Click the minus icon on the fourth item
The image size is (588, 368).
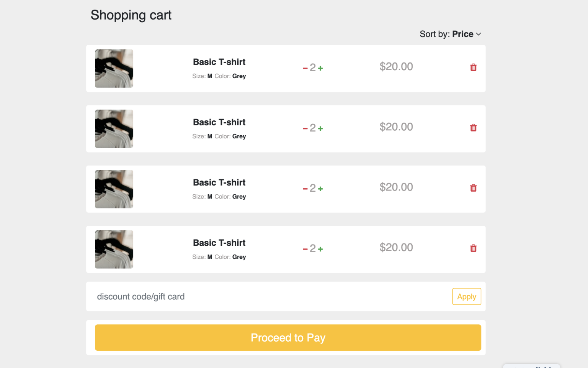click(x=305, y=248)
